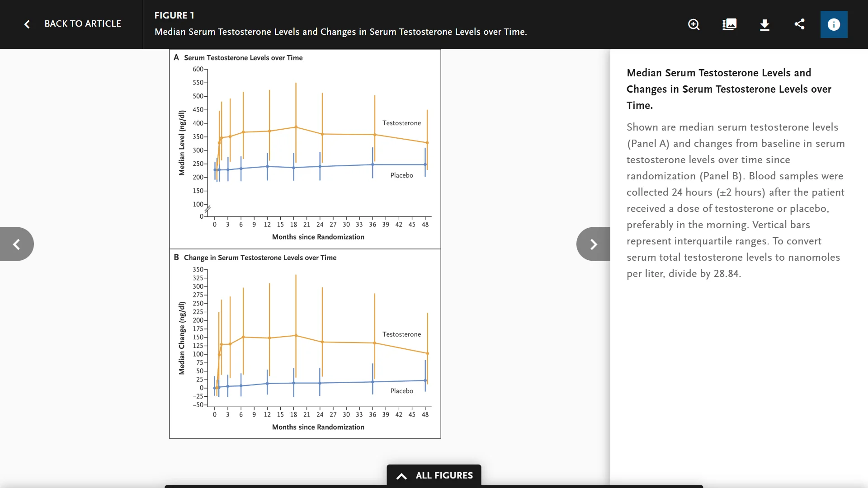Image resolution: width=868 pixels, height=488 pixels.
Task: Open the image gallery icon
Action: pyautogui.click(x=729, y=24)
